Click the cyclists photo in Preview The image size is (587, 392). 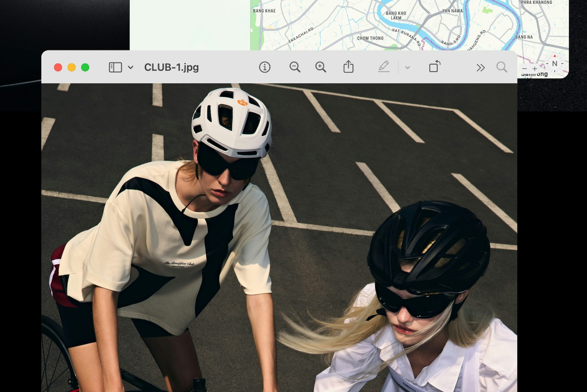(x=279, y=237)
